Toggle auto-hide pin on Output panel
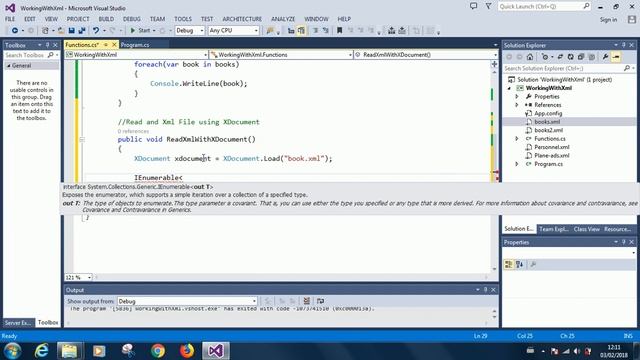The height and width of the screenshot is (360, 640). pyautogui.click(x=485, y=290)
